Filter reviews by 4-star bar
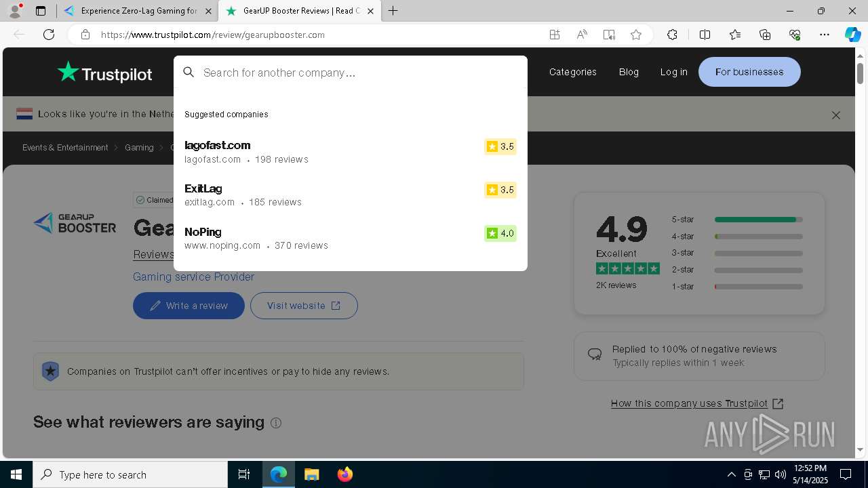Viewport: 868px width, 488px height. 737,237
